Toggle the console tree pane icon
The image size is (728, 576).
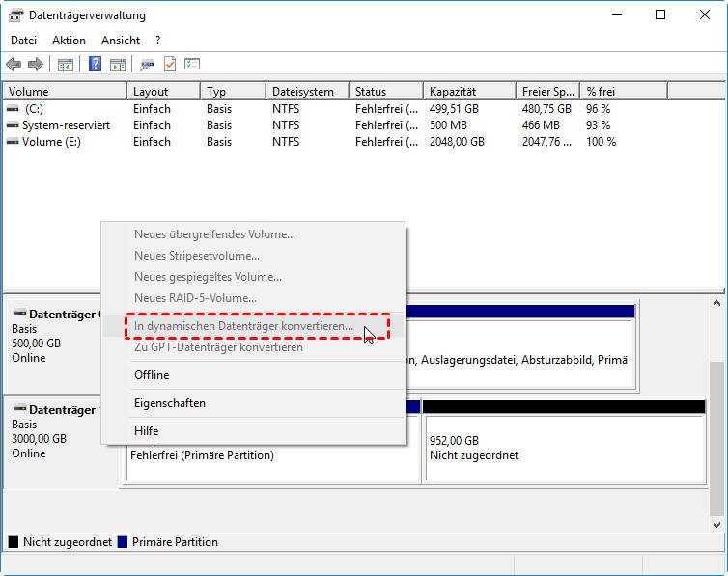click(66, 65)
